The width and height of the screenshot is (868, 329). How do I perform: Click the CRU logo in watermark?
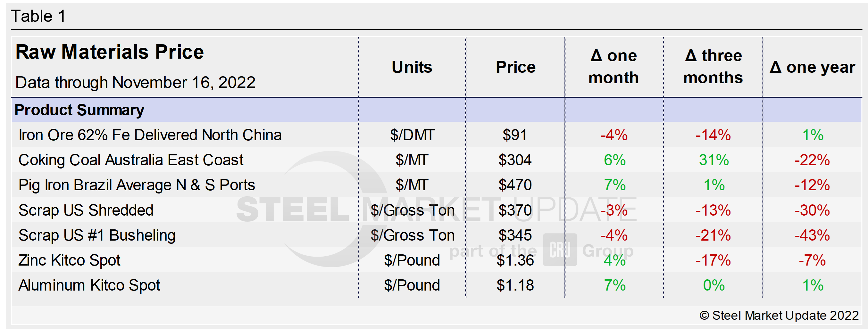(560, 250)
